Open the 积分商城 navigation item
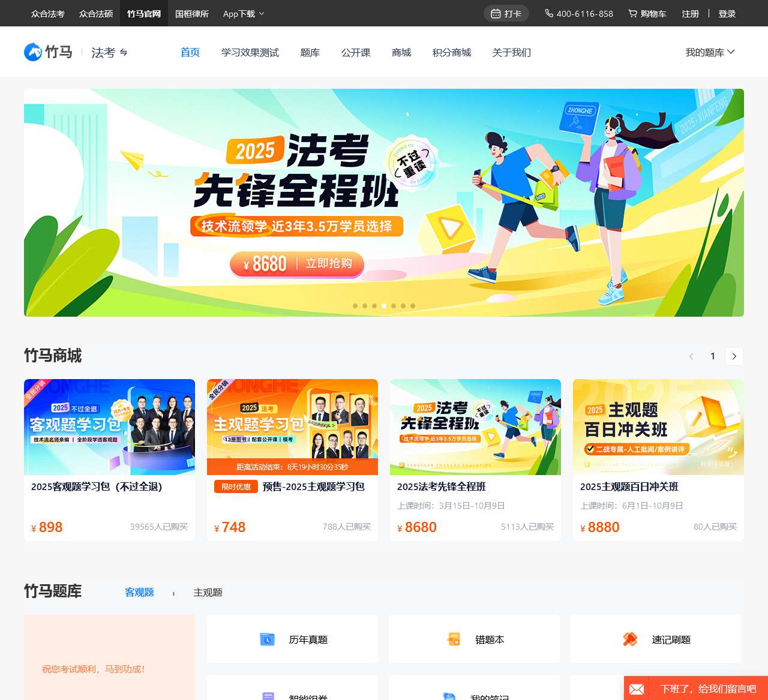 coord(452,52)
